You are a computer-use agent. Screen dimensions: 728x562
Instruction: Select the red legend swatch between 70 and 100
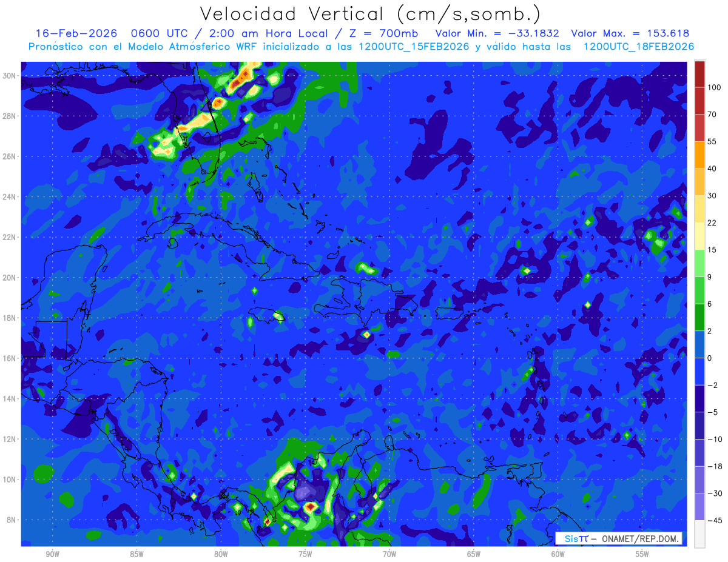click(x=699, y=101)
